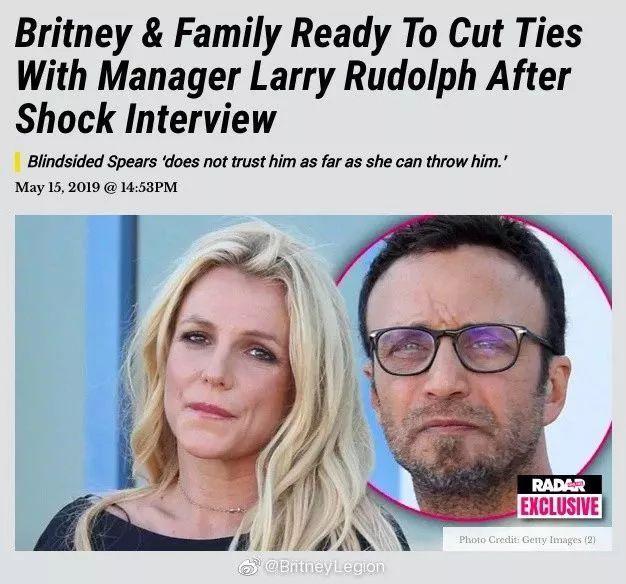This screenshot has width=626, height=584.
Task: Select the RADAR logo text in badge
Action: [x=560, y=485]
